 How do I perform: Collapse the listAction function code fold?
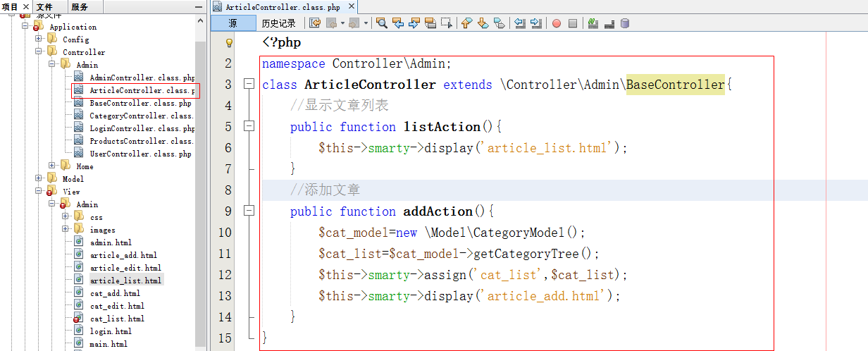[x=248, y=127]
